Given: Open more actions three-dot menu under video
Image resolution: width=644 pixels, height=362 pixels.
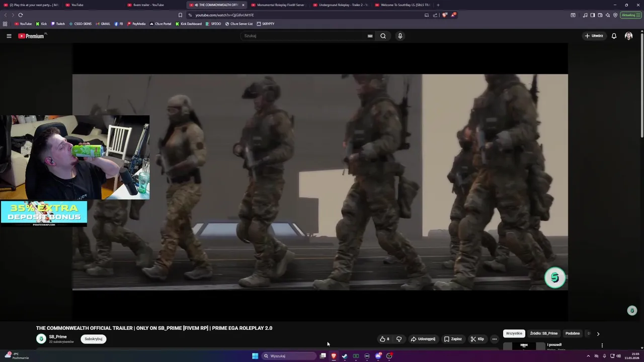Looking at the screenshot, I should (494, 339).
